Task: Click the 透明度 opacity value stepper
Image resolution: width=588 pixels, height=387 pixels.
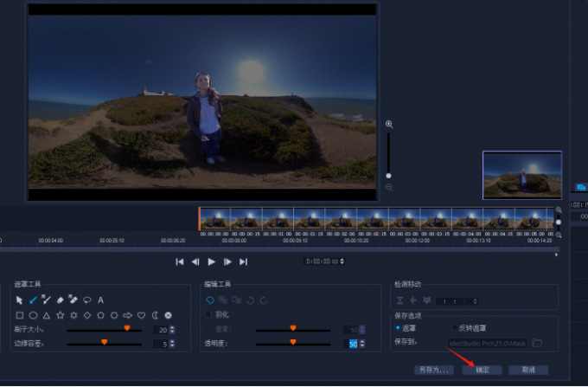Action: 362,344
